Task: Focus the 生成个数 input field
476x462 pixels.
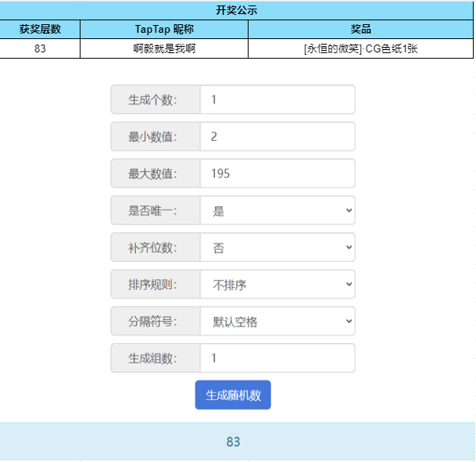Action: (x=277, y=100)
